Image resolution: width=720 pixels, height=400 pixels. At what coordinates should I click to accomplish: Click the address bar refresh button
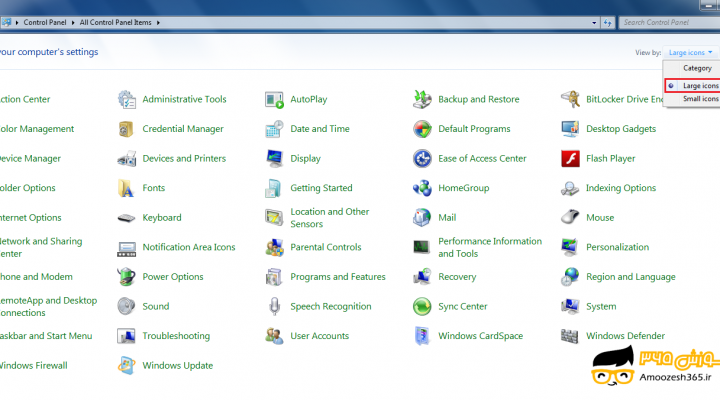pyautogui.click(x=608, y=23)
